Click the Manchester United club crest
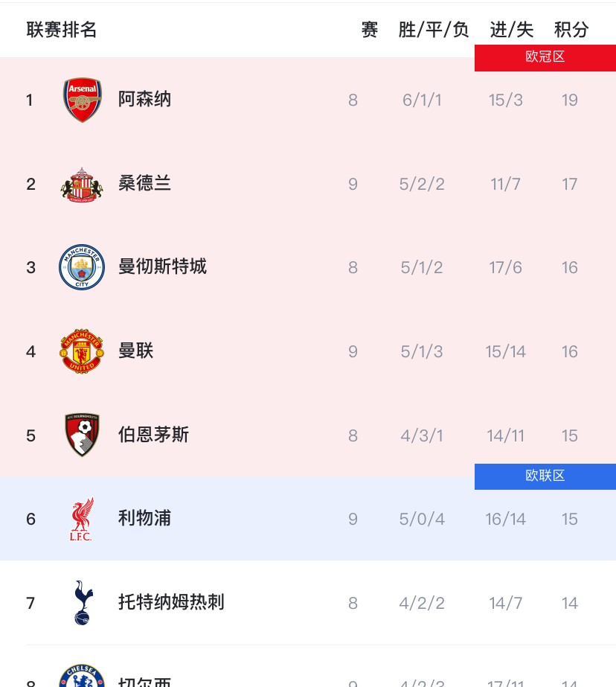This screenshot has width=616, height=687. 82,351
